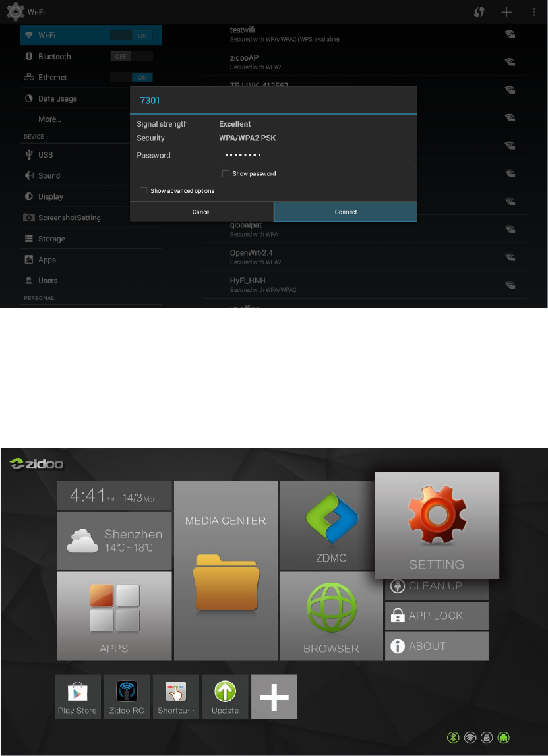Click the Wi-Fi status icon on launcher

tap(470, 737)
